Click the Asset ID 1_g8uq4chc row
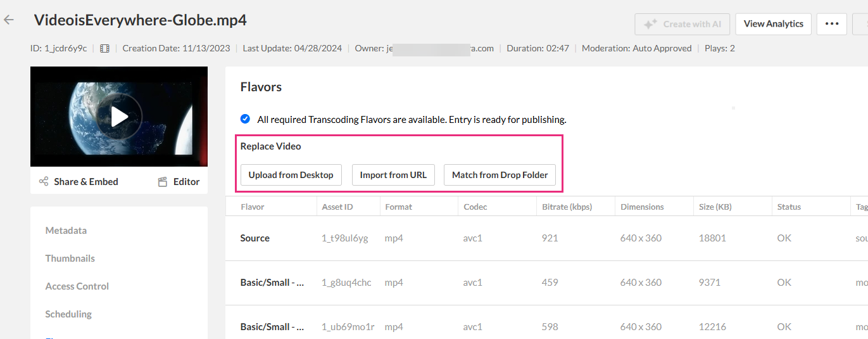Screen dimensions: 868x339 click(546, 283)
